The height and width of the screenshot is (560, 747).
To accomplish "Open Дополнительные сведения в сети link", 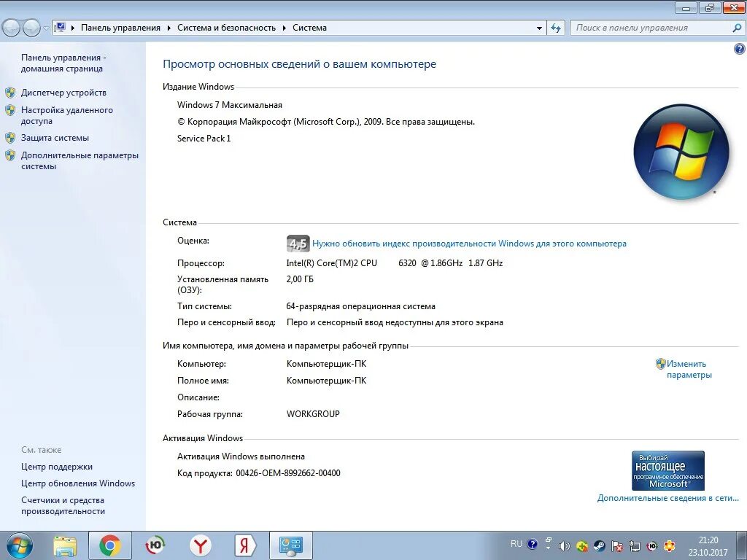I will click(668, 498).
